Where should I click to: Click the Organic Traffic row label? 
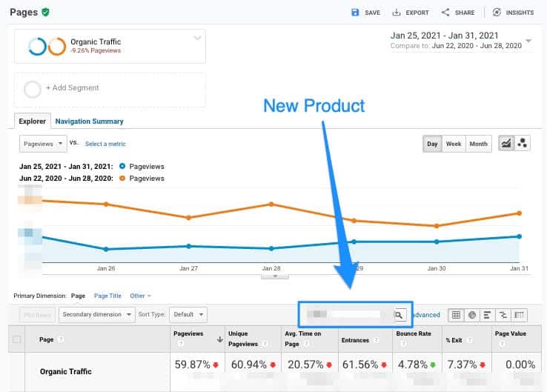click(x=65, y=372)
